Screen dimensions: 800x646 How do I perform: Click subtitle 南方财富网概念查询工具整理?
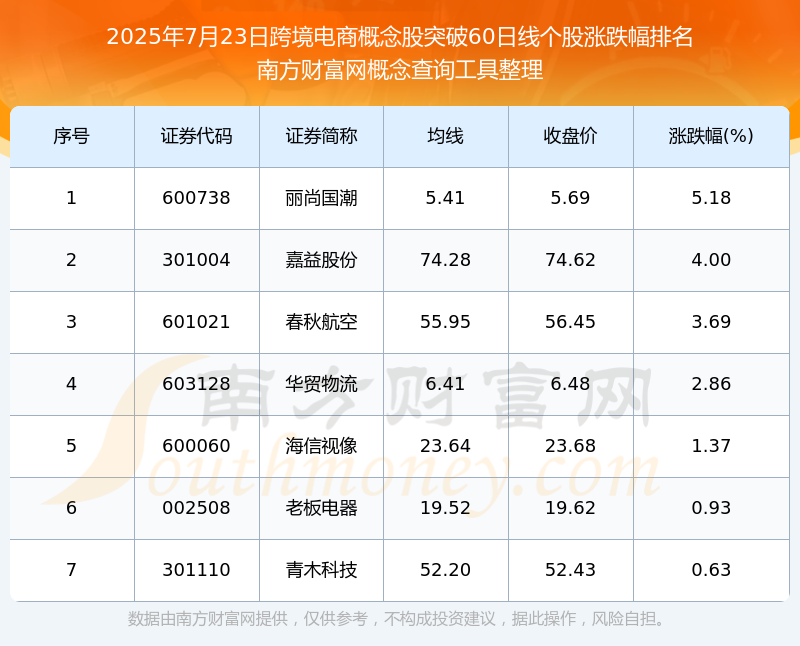[400, 70]
